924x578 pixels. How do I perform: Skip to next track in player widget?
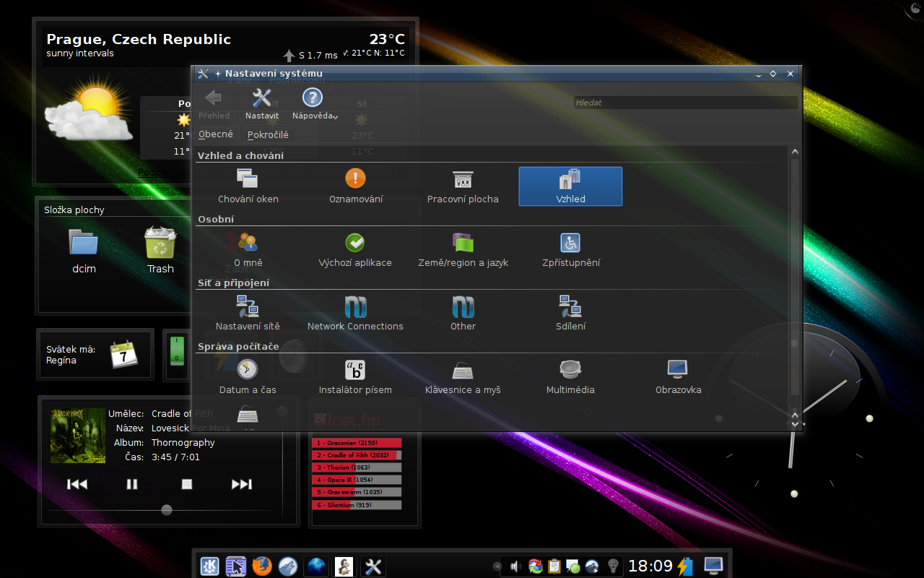point(242,484)
